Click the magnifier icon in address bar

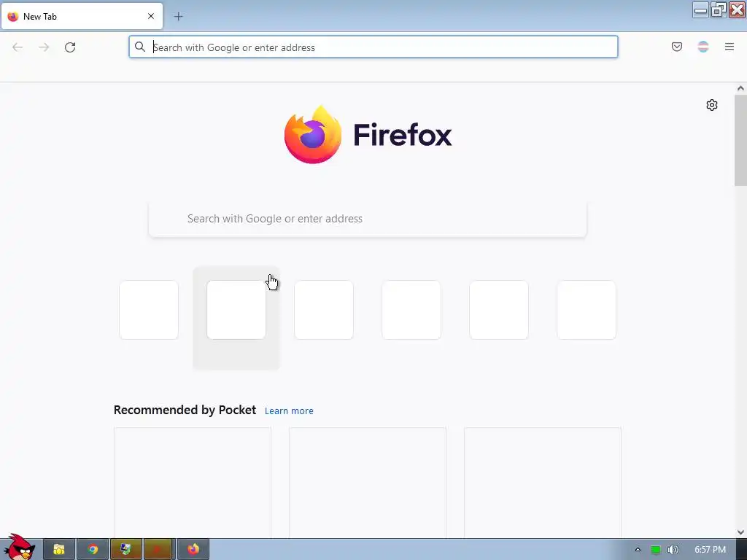click(x=139, y=47)
